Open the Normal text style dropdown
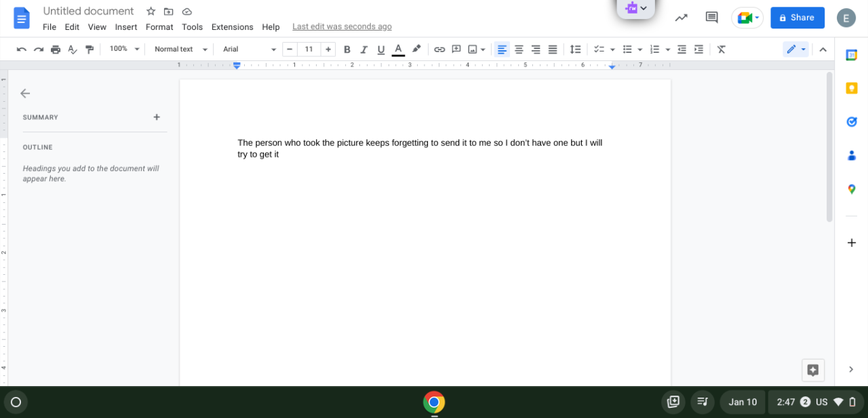Image resolution: width=868 pixels, height=418 pixels. [x=180, y=49]
